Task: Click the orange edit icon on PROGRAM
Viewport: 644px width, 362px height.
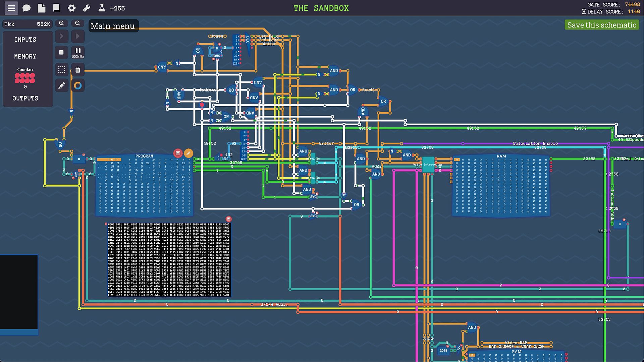Action: tap(189, 153)
